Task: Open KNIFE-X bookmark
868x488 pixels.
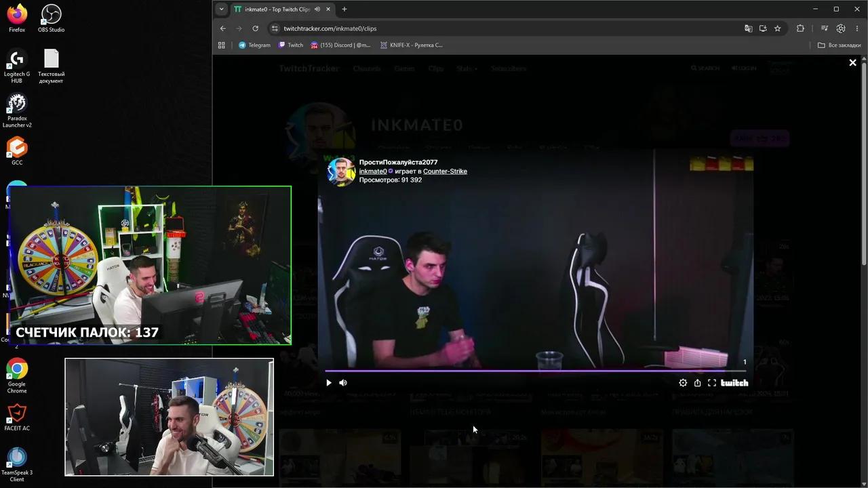Action: pos(412,45)
